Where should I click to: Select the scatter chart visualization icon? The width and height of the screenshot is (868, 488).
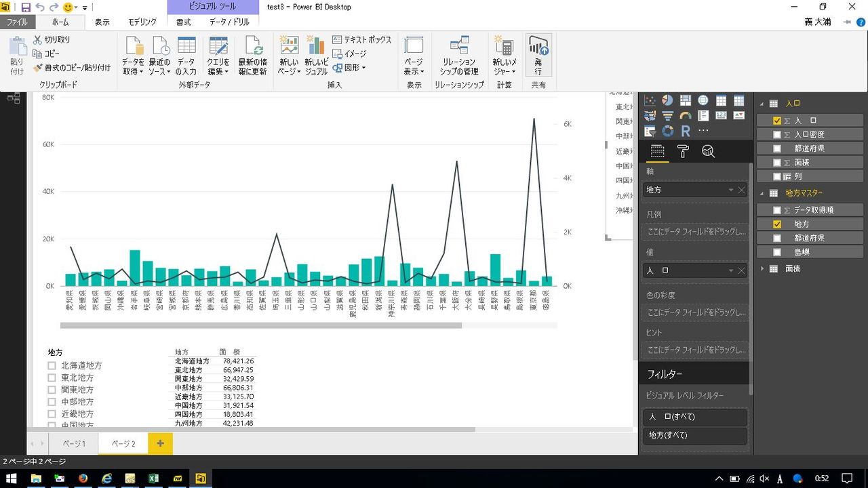650,100
